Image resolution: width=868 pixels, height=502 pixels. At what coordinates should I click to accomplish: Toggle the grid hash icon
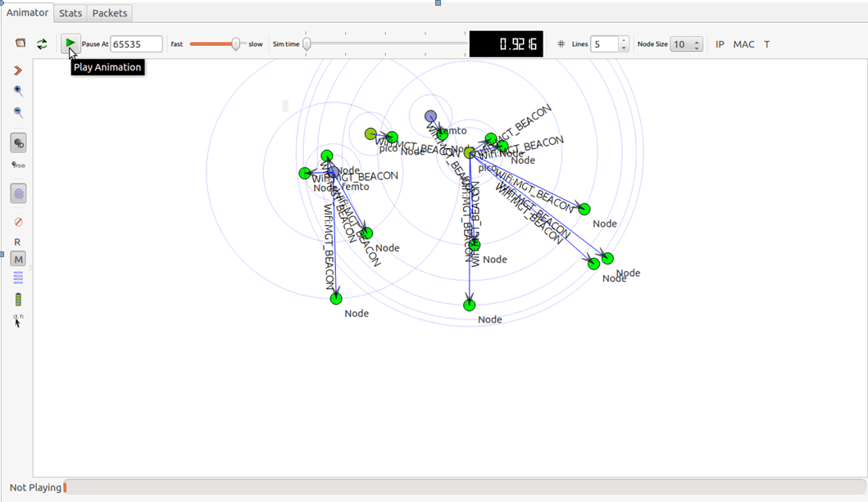(561, 43)
